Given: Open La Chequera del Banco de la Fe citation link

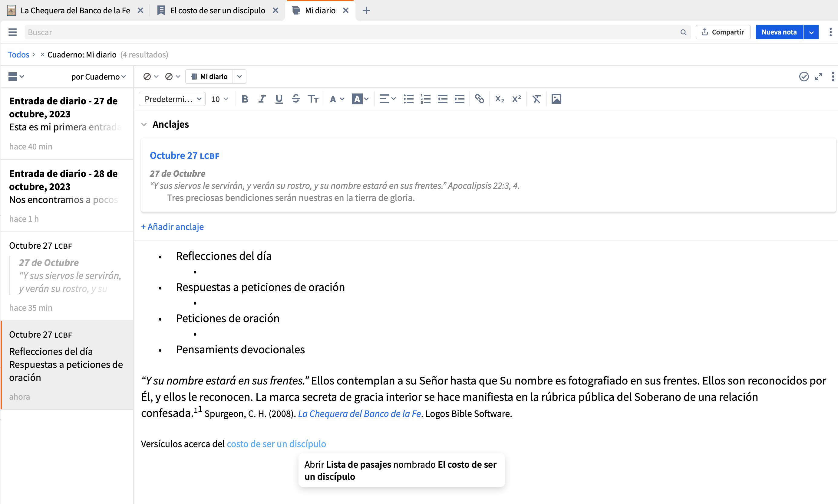Looking at the screenshot, I should [360, 413].
